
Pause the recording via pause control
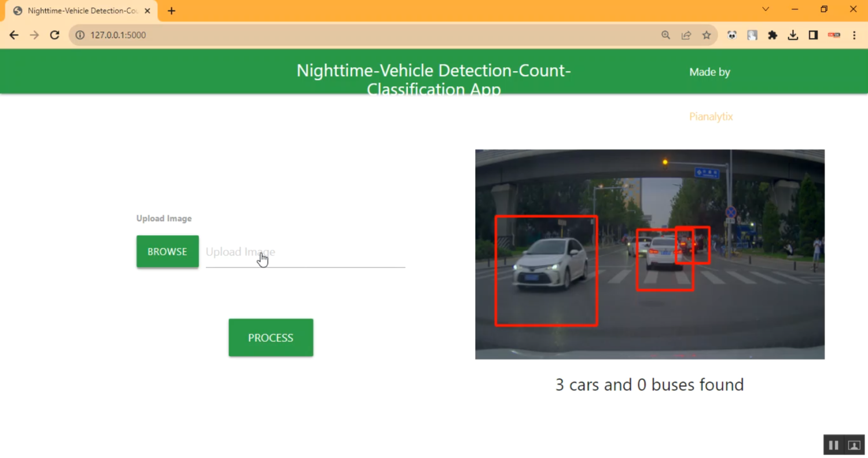point(833,445)
